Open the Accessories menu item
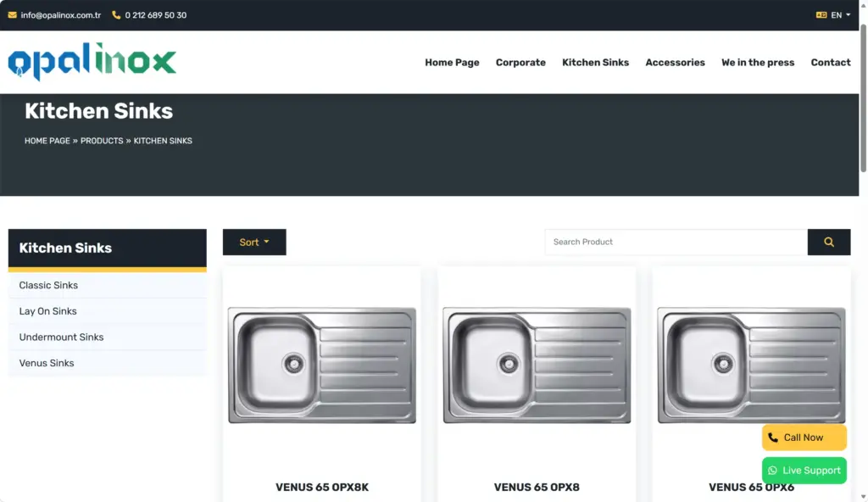Viewport: 868px width, 502px height. (675, 63)
